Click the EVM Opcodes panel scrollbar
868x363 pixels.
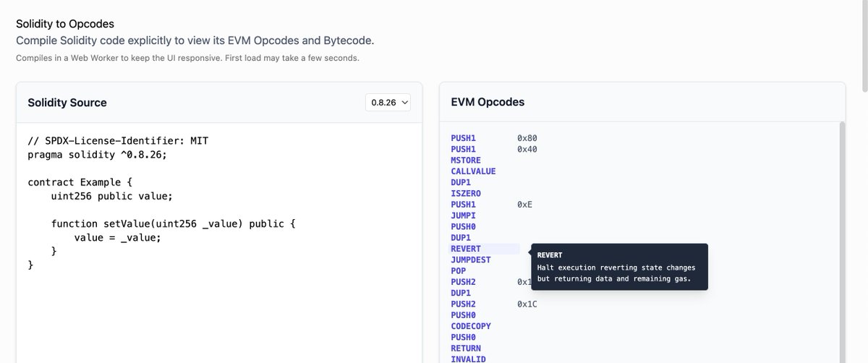(x=841, y=242)
